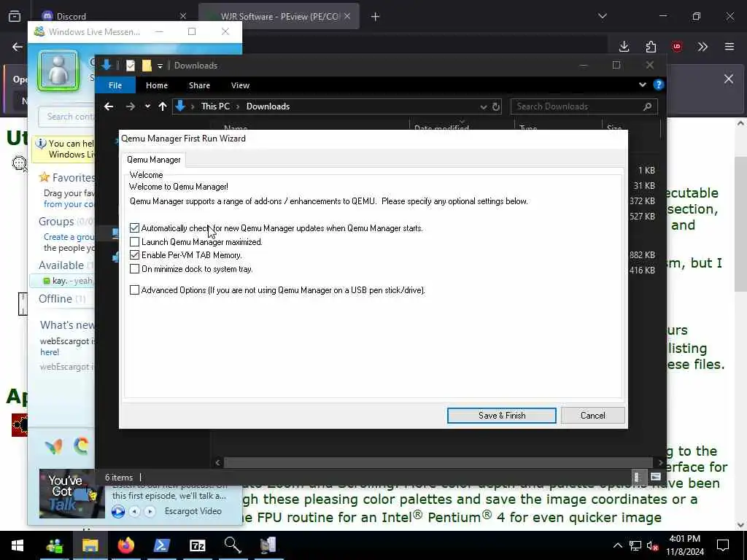The width and height of the screenshot is (747, 560).
Task: Go forward in Explorer Downloads window
Action: [130, 106]
